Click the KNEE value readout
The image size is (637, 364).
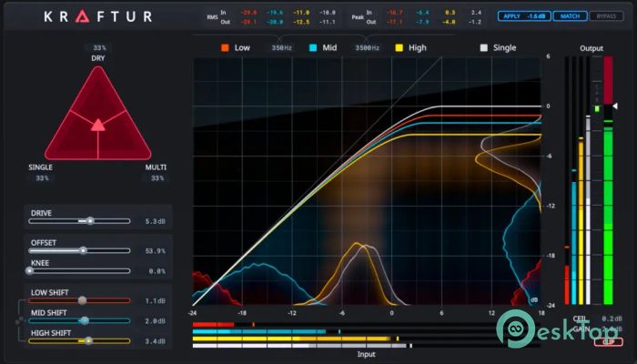[157, 271]
